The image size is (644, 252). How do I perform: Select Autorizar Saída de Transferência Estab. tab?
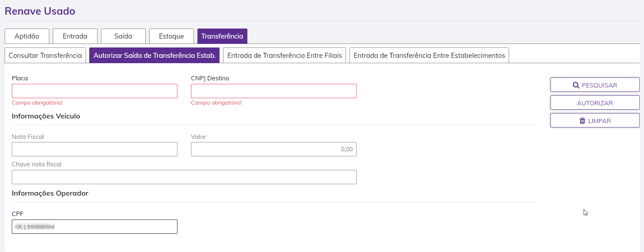[154, 55]
